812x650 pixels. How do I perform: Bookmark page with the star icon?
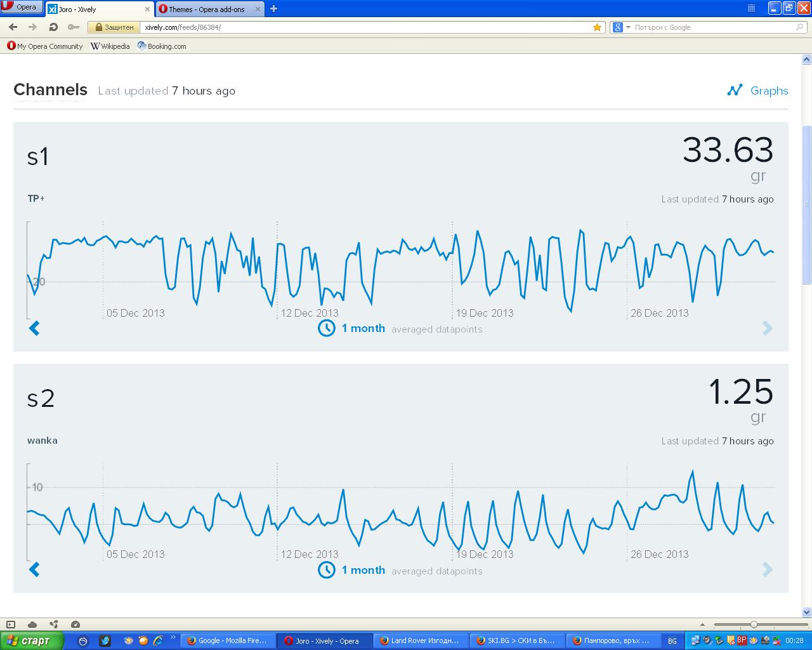[597, 27]
